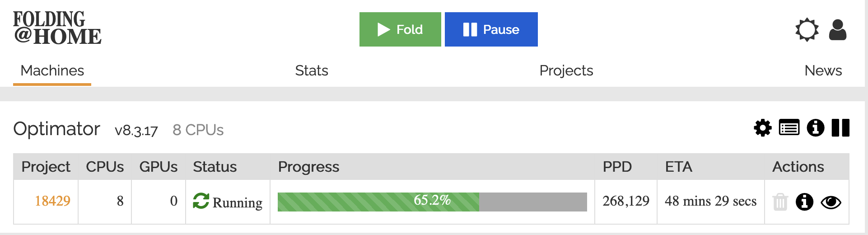The width and height of the screenshot is (868, 235).
Task: Open Optimator machine settings gear
Action: (x=763, y=128)
